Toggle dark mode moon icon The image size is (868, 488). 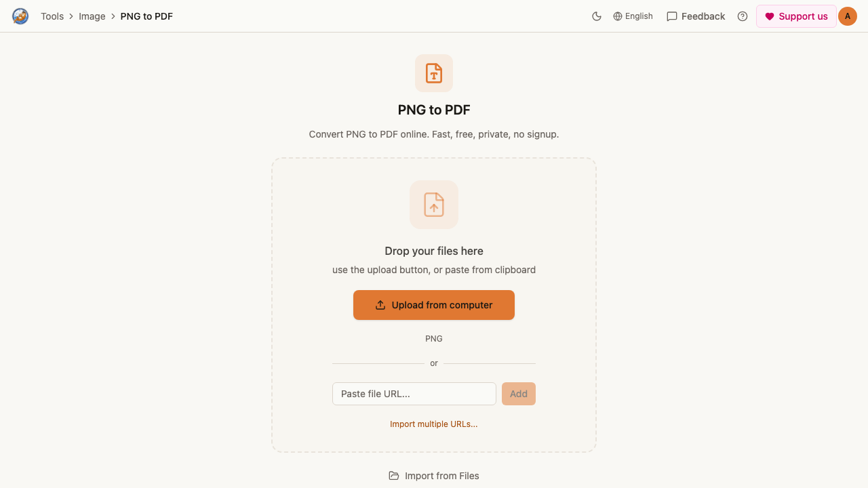(597, 16)
